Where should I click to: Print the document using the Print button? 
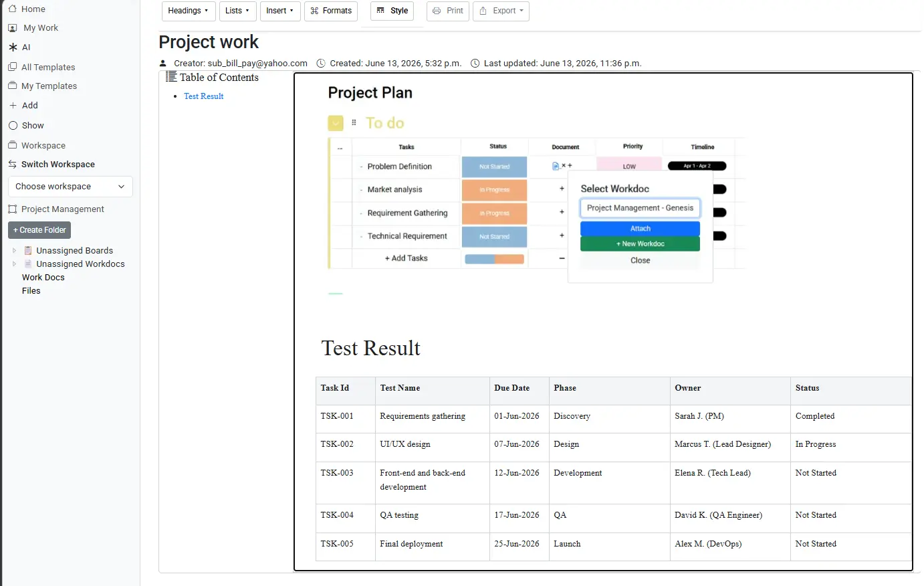coord(448,11)
